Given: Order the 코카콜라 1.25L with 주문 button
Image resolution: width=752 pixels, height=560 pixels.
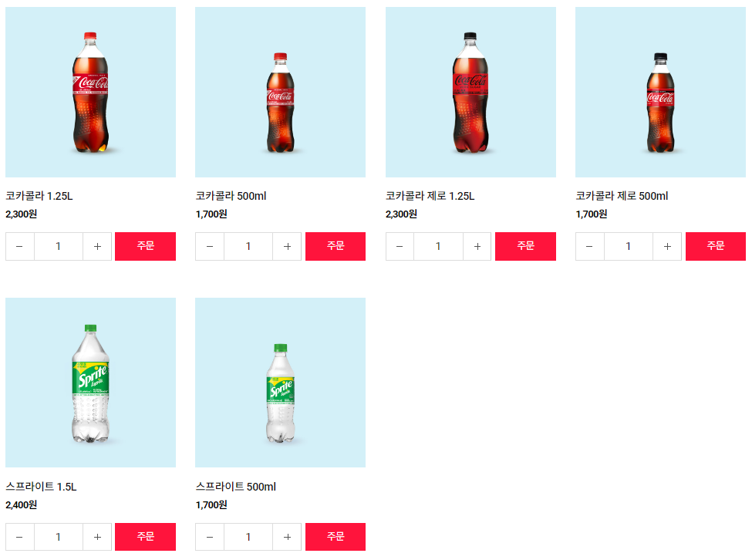Looking at the screenshot, I should coord(145,246).
